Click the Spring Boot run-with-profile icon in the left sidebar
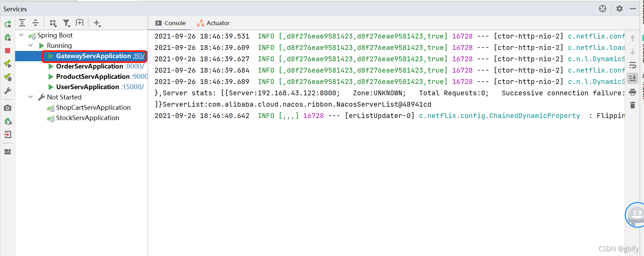 coord(8,64)
